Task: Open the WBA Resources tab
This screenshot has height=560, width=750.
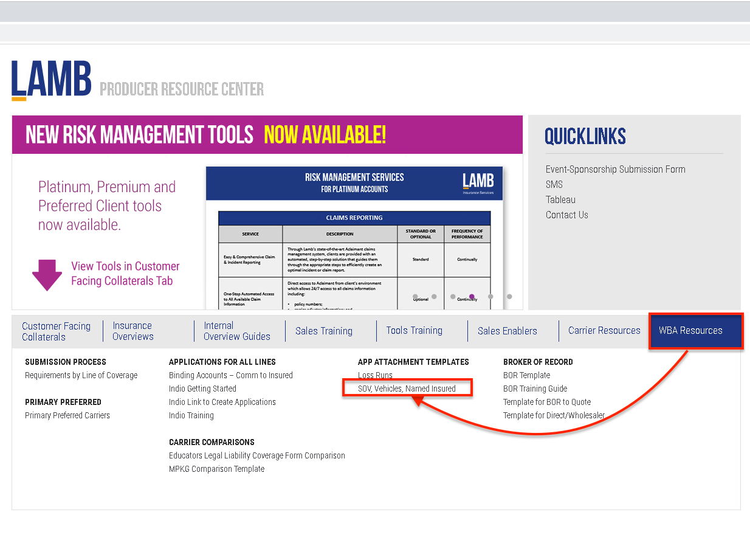Action: [690, 331]
